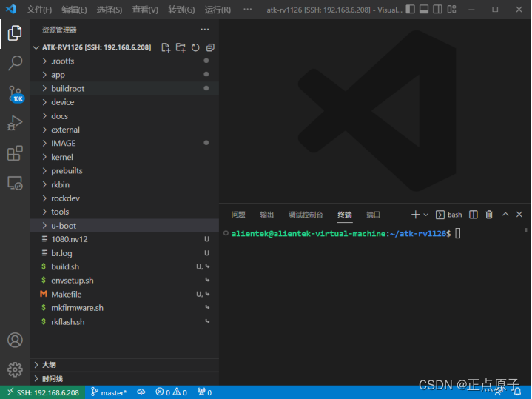
Task: Open the Makefile file
Action: pos(124,295)
